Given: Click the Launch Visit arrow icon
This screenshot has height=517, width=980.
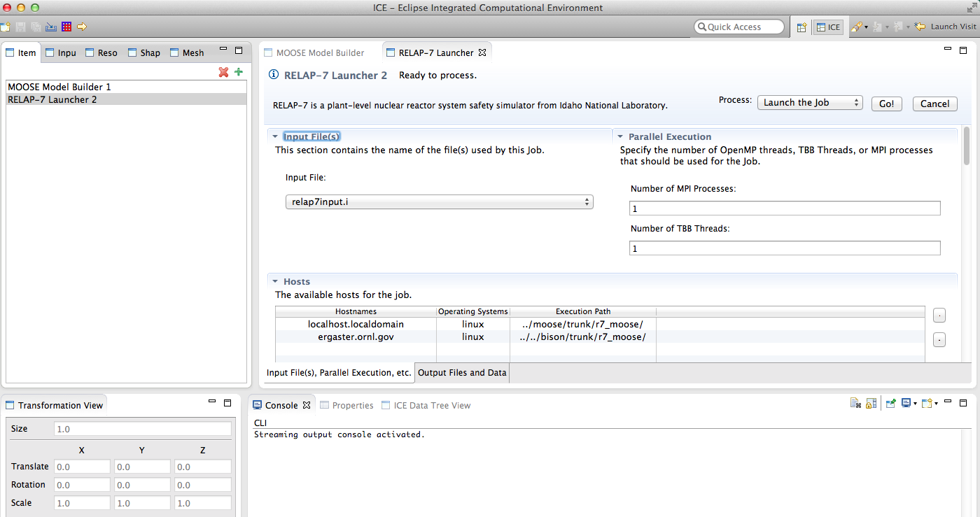Looking at the screenshot, I should pos(920,27).
